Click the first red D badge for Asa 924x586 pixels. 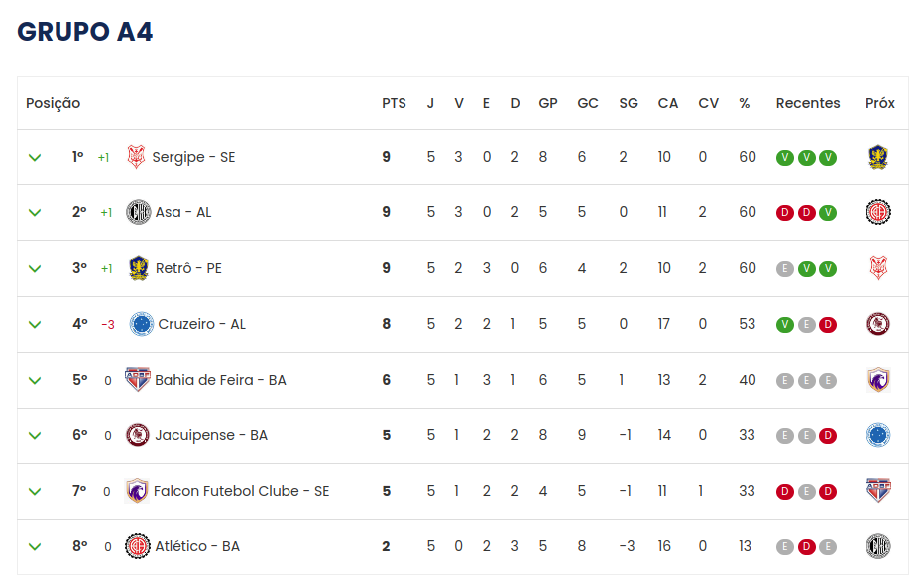[784, 213]
